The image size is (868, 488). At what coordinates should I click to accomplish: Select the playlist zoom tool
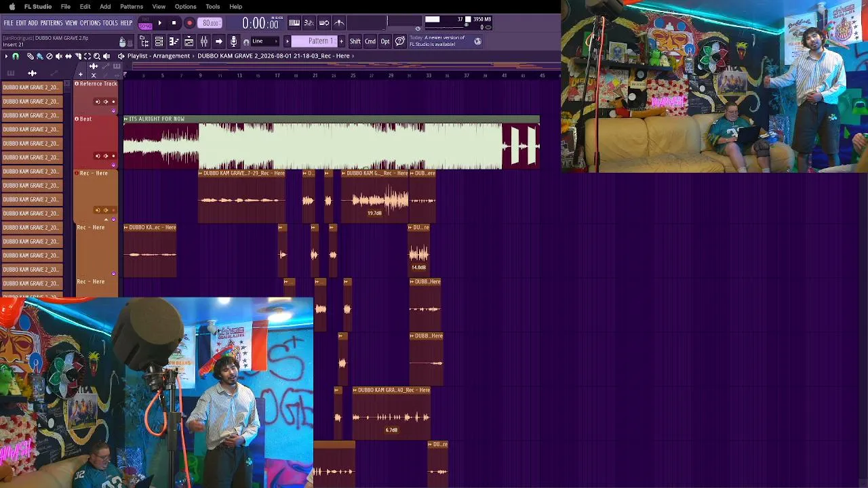[97, 56]
